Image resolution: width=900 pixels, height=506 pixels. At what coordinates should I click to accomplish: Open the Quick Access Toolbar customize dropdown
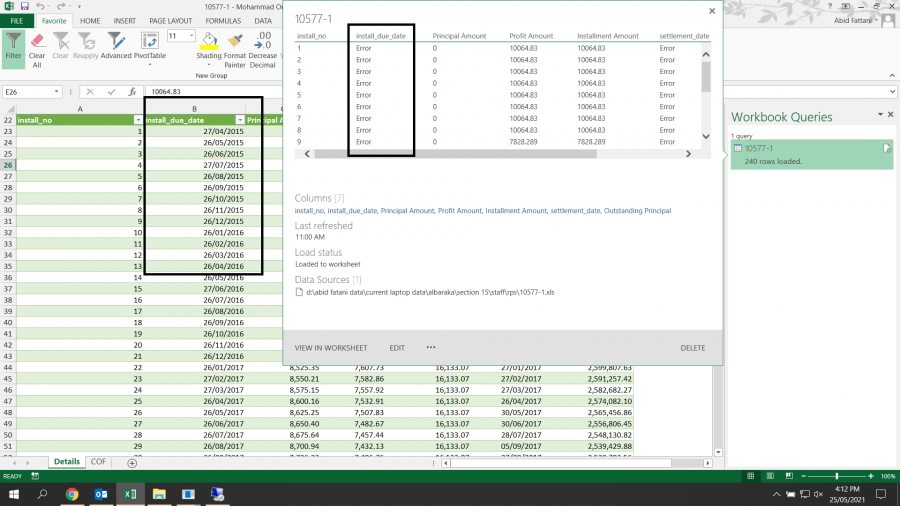tap(79, 7)
